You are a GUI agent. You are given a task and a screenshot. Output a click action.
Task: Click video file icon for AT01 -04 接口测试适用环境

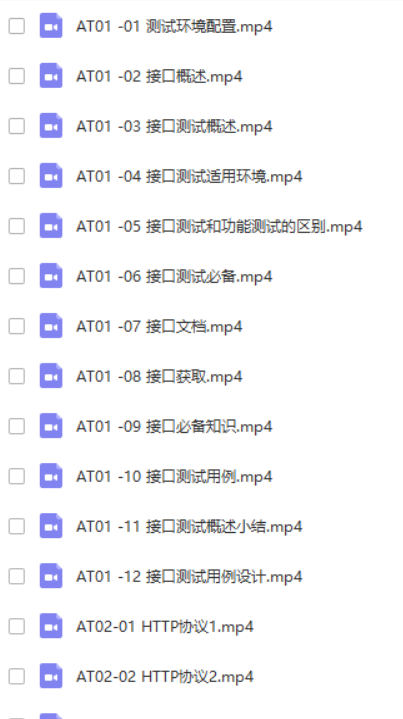51,176
